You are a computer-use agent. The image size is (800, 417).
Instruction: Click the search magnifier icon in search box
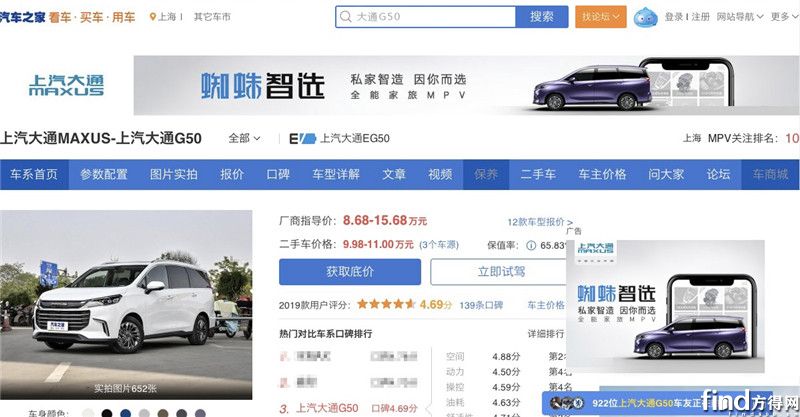click(x=346, y=17)
